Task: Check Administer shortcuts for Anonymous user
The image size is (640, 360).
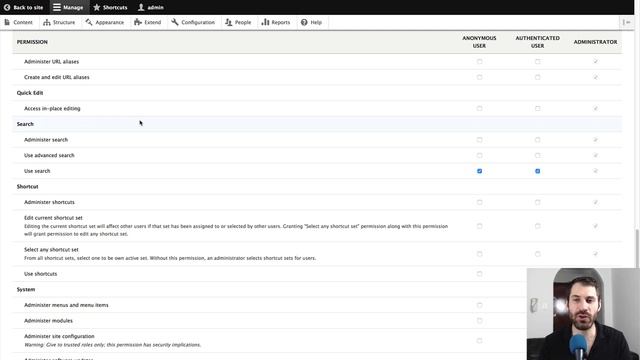Action: 480,202
